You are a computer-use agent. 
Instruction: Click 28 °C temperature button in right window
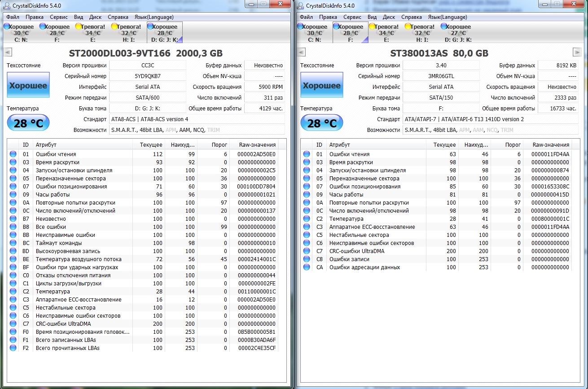click(321, 123)
